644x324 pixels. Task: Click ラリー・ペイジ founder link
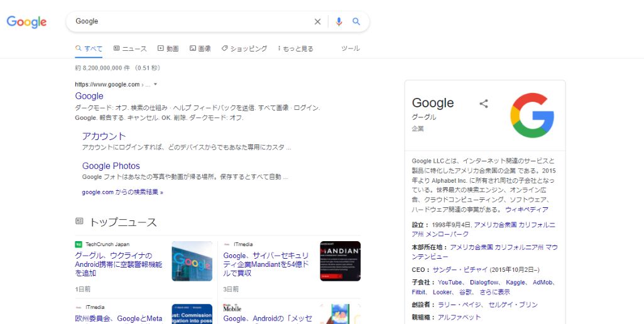(459, 305)
